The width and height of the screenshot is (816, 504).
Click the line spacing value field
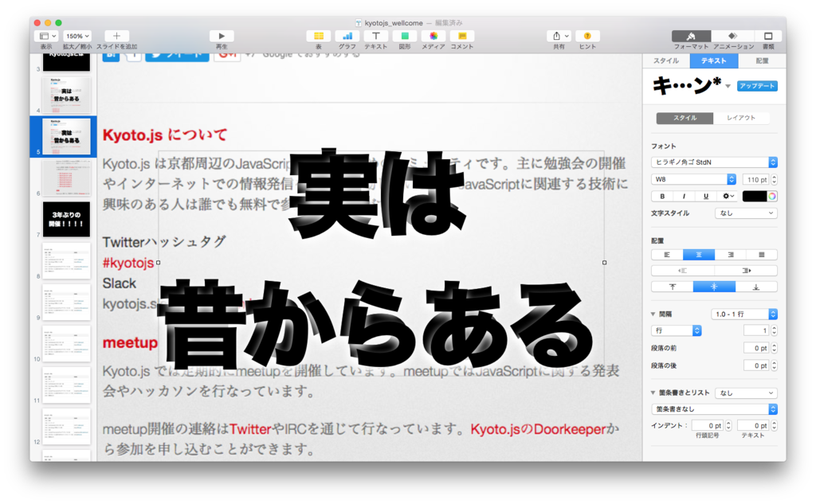[x=756, y=330]
